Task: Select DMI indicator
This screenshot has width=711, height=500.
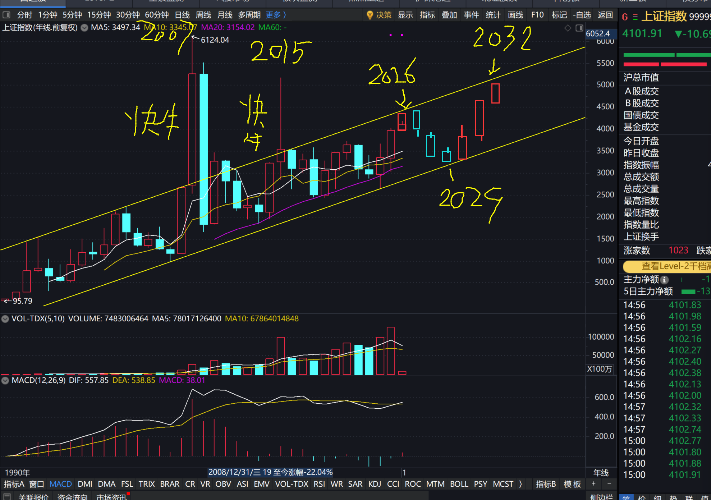Action: [85, 484]
